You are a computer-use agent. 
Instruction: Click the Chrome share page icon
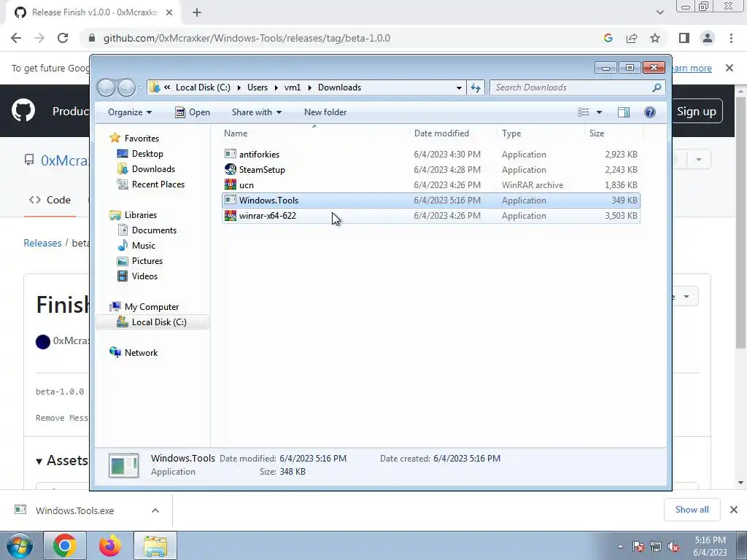[x=632, y=38]
